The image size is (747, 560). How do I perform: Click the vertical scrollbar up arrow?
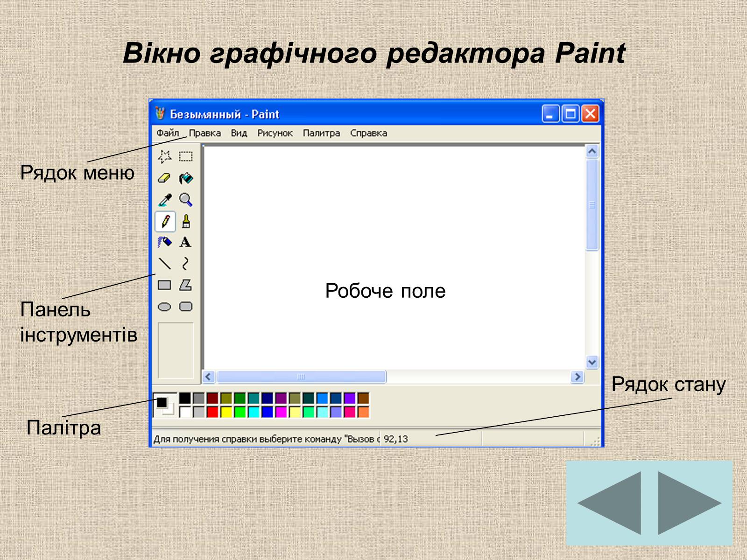point(592,152)
